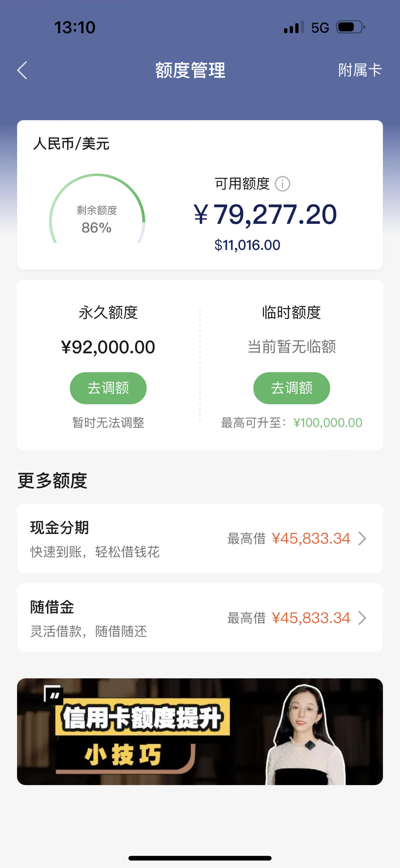The image size is (400, 868).
Task: Tap the ¥92,000.00 permanent limit amount
Action: [108, 347]
